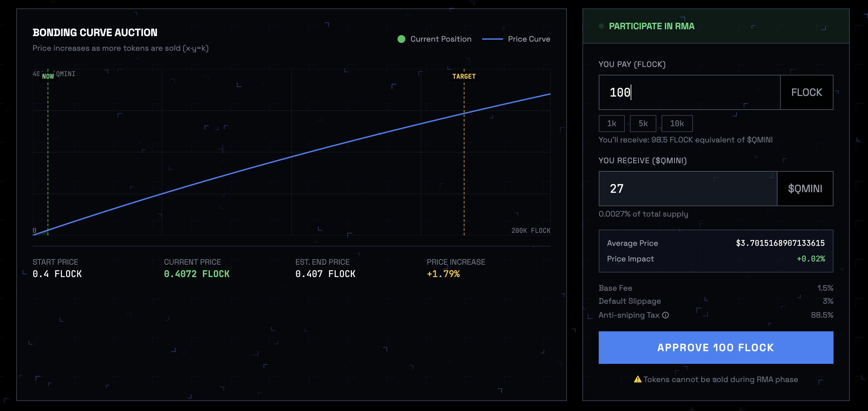Click the NOW marker on the chart
This screenshot has height=411, width=868.
tap(48, 76)
